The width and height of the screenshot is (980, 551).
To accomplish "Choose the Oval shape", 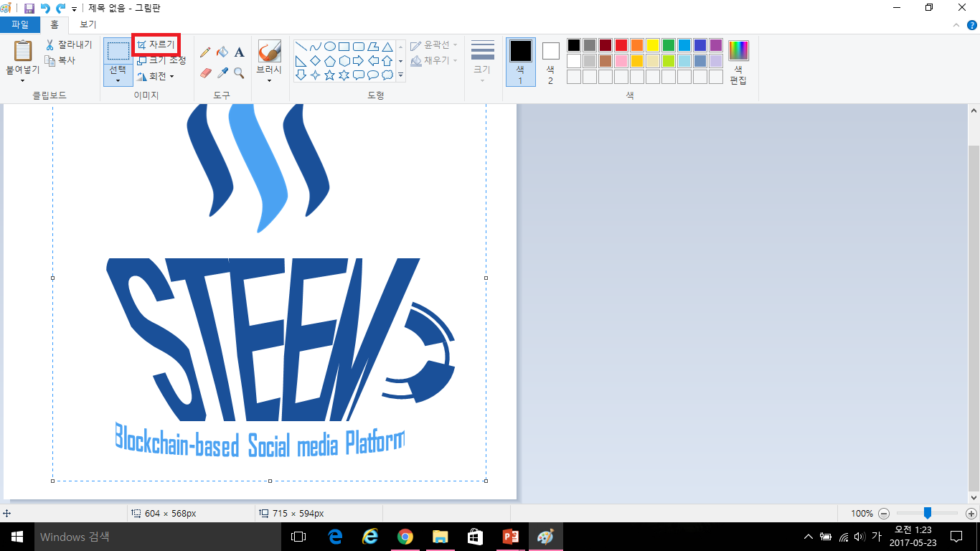I will pos(329,47).
